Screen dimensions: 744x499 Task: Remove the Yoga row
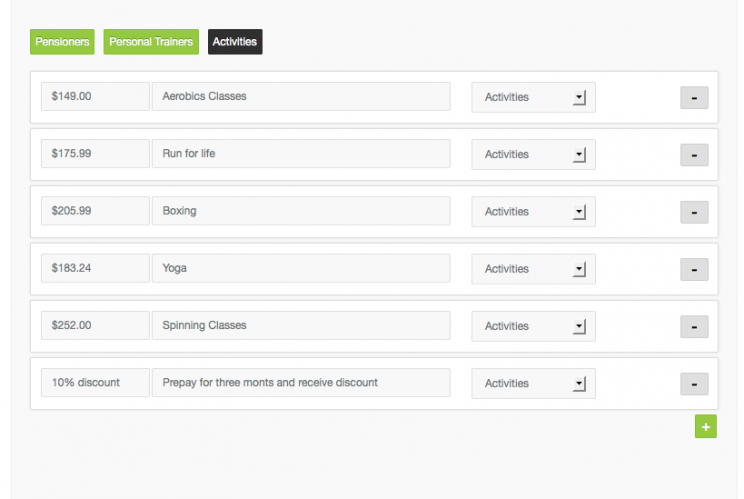pos(694,269)
